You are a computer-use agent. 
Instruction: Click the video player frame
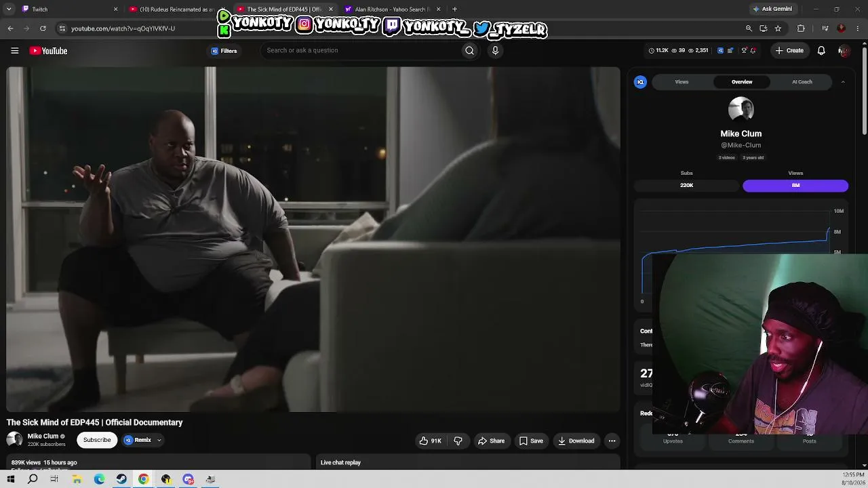point(313,239)
